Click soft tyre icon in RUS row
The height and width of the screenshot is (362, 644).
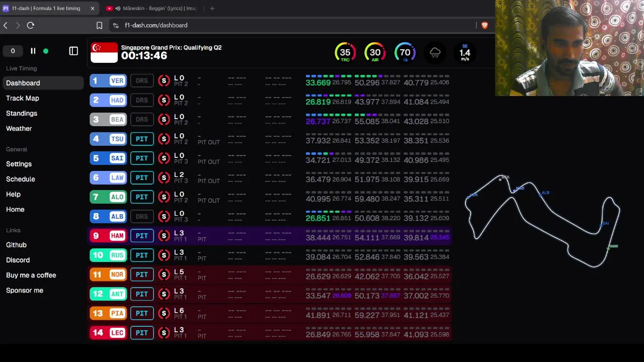coord(164,255)
